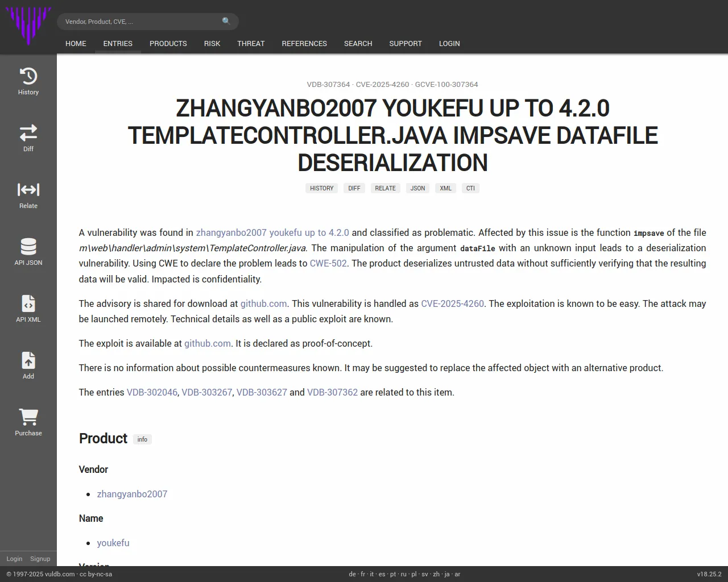
Task: Open the THREAT menu
Action: tap(251, 43)
